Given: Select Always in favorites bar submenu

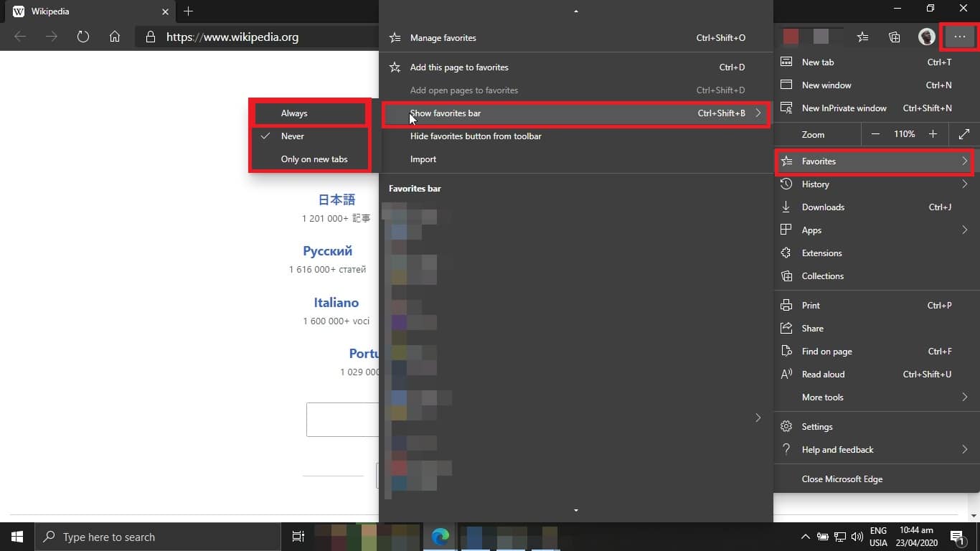Looking at the screenshot, I should click(308, 113).
